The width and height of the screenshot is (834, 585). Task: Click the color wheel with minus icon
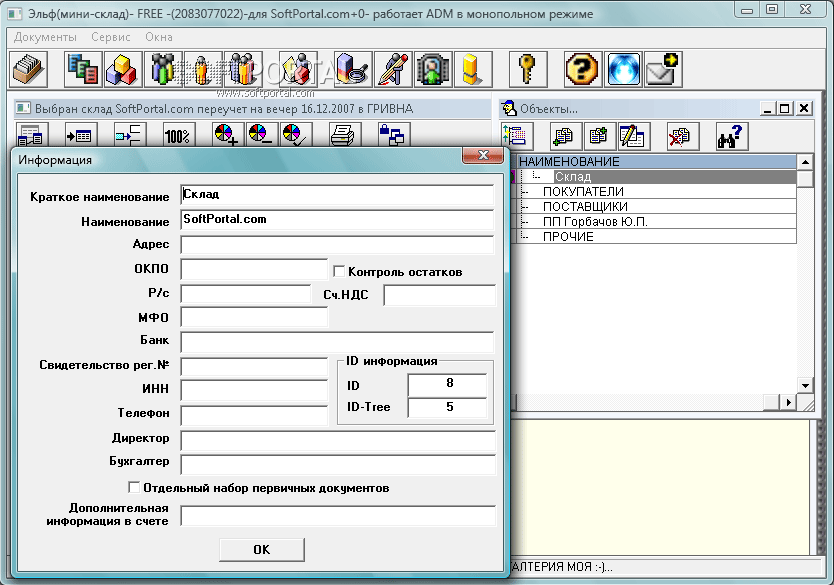262,135
